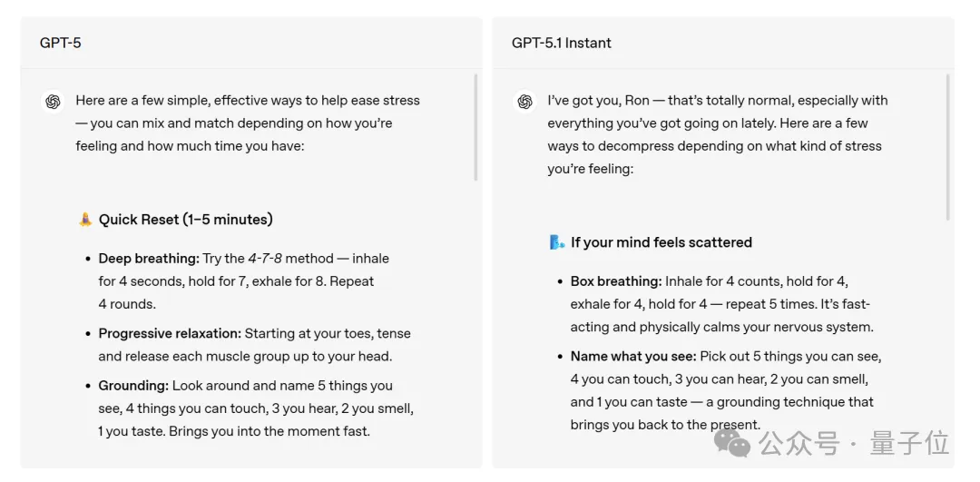980x482 pixels.
Task: Click the ChatGPT logo in GPT-5.1 Instant panel
Action: (525, 102)
